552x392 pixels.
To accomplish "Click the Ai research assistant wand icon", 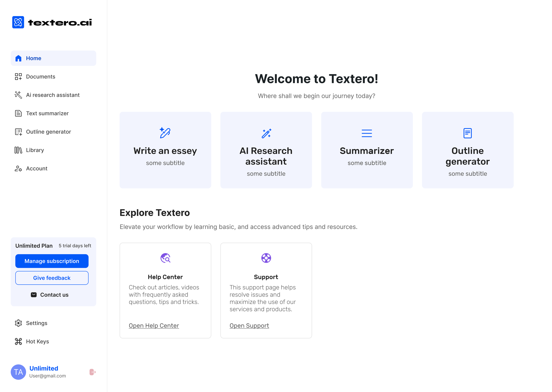I will [18, 95].
